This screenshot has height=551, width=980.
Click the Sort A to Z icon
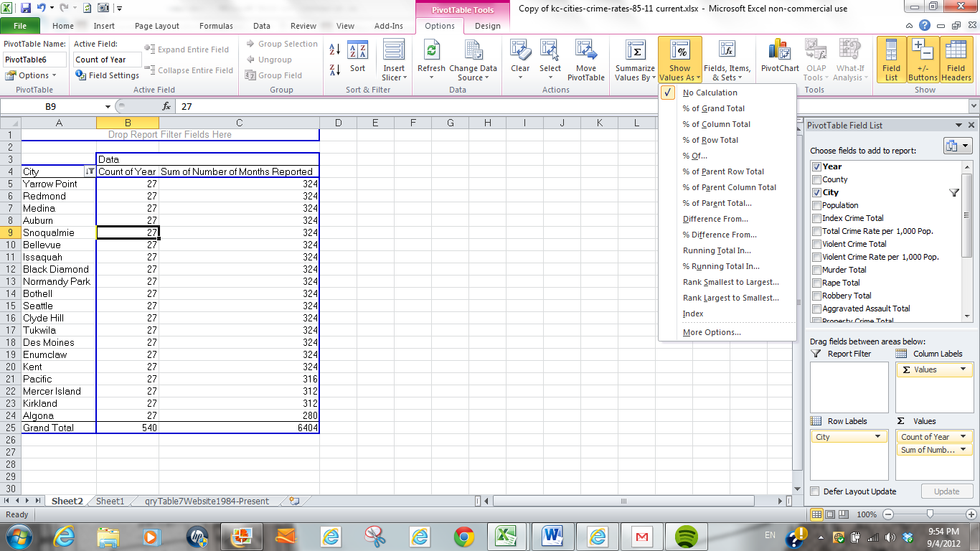334,50
